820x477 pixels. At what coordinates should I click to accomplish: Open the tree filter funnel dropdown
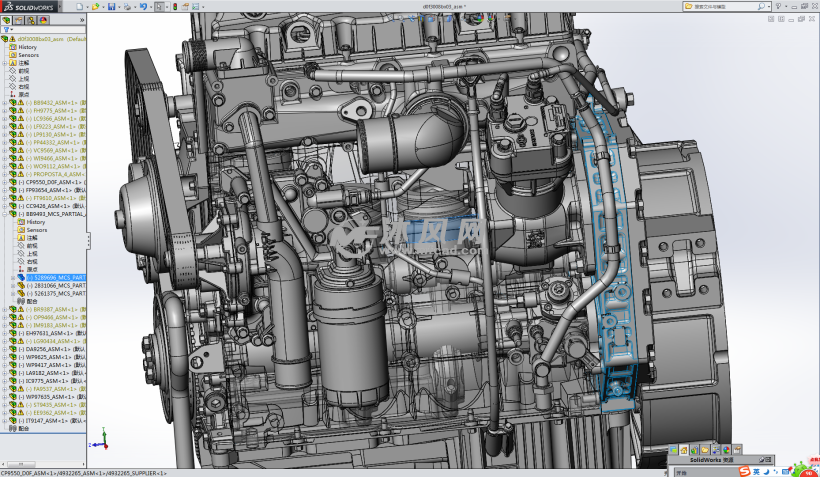(8, 29)
